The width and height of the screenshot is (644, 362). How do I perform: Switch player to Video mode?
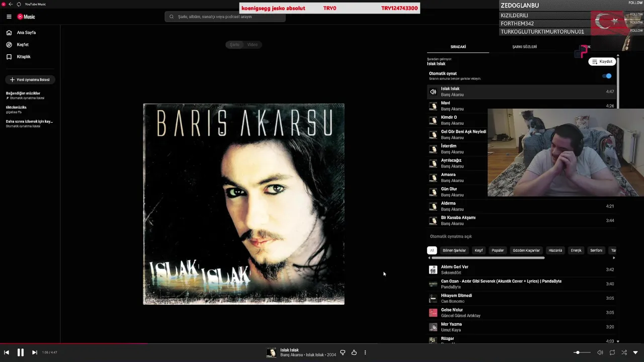tap(253, 45)
